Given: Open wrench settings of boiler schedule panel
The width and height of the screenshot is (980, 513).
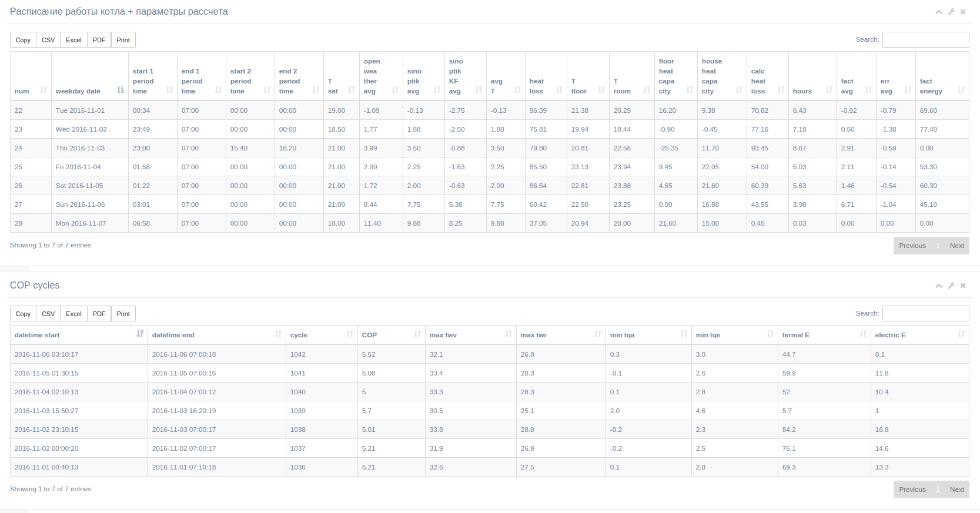Looking at the screenshot, I should click(x=951, y=12).
